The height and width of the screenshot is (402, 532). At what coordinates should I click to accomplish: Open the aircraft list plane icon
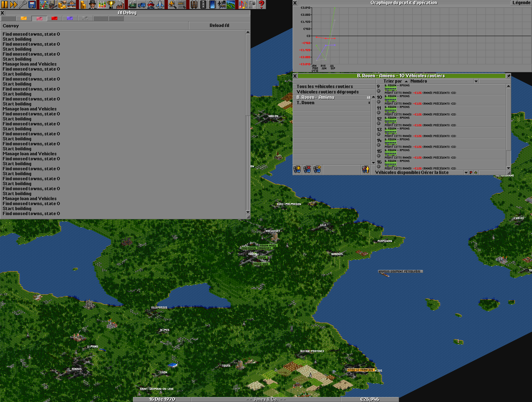(160, 5)
